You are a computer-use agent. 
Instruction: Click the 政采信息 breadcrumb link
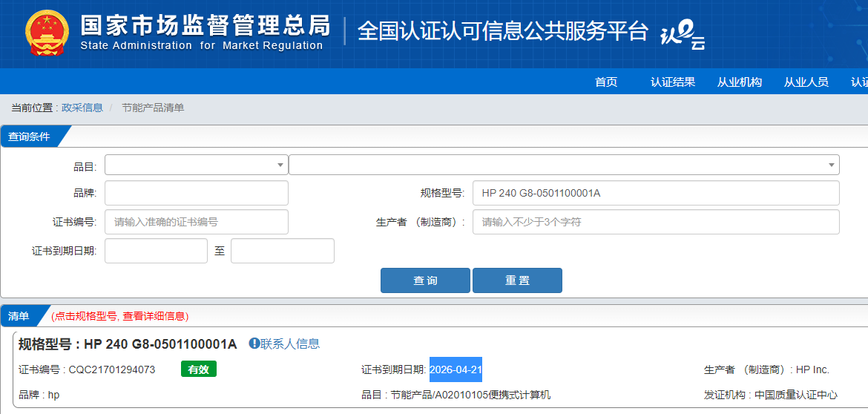82,108
